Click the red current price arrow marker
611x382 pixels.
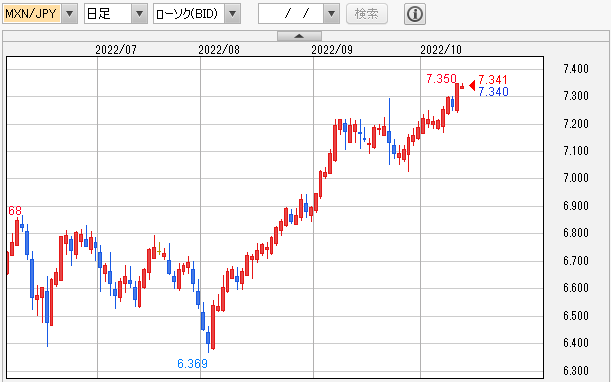(472, 85)
